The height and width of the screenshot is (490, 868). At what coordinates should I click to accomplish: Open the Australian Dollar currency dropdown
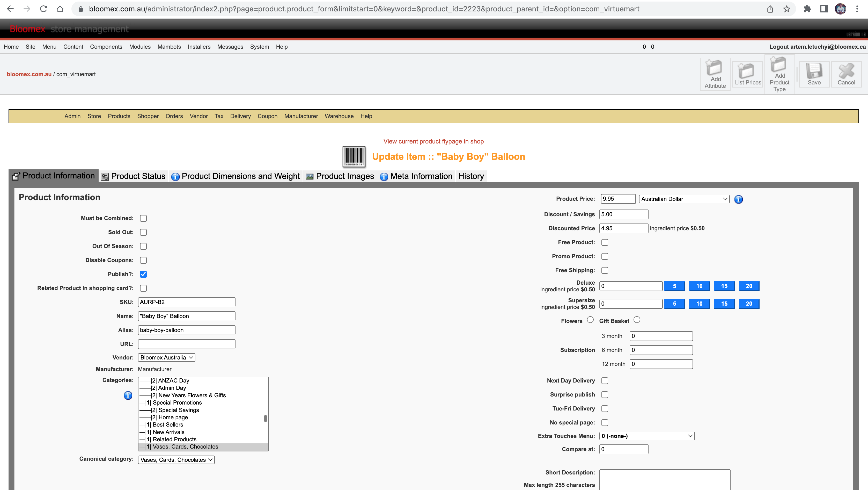point(684,199)
